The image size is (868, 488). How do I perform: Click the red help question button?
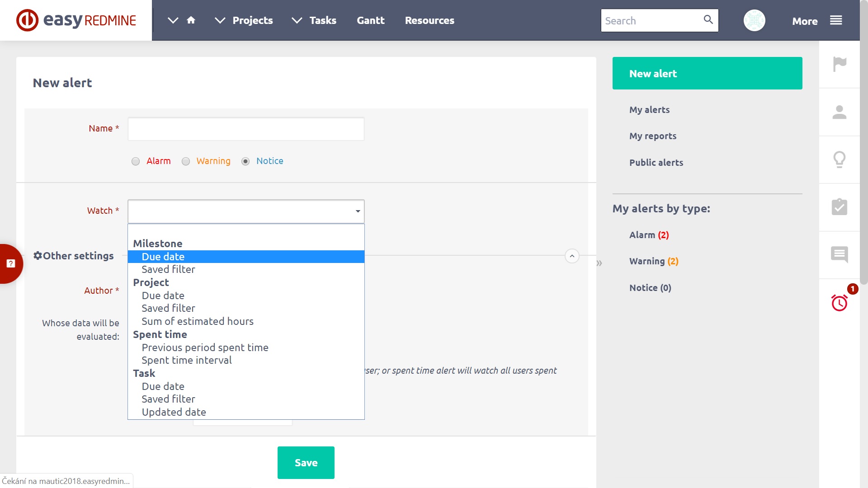click(11, 263)
